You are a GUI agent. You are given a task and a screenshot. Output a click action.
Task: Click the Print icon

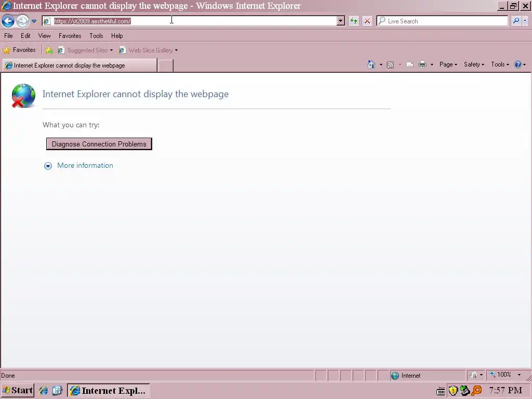(422, 64)
